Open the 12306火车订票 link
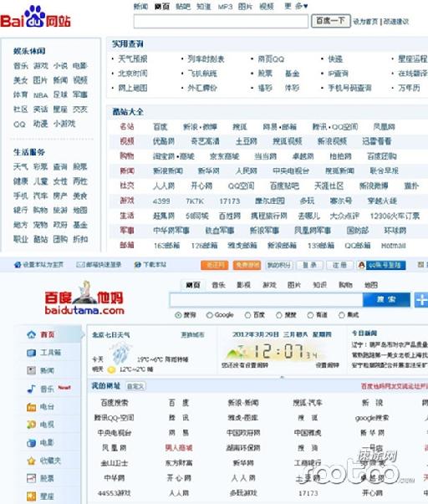Viewport: 428px width, 504px height. click(395, 216)
